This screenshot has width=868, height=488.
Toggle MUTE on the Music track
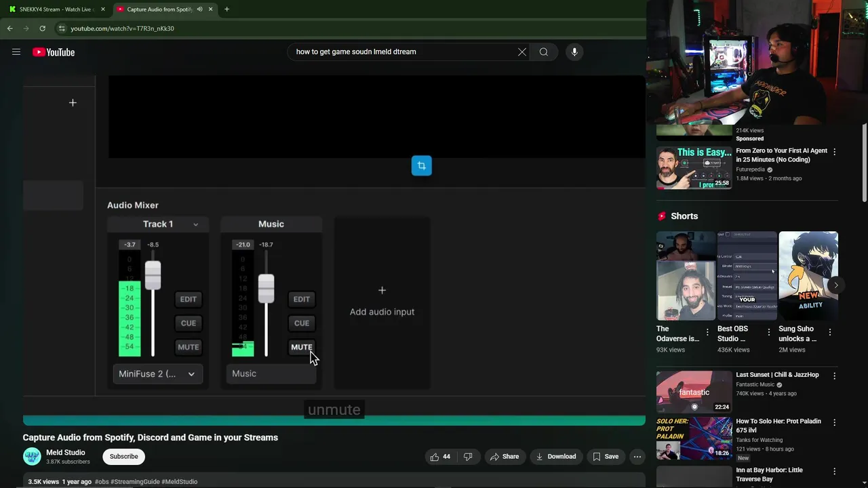(302, 347)
